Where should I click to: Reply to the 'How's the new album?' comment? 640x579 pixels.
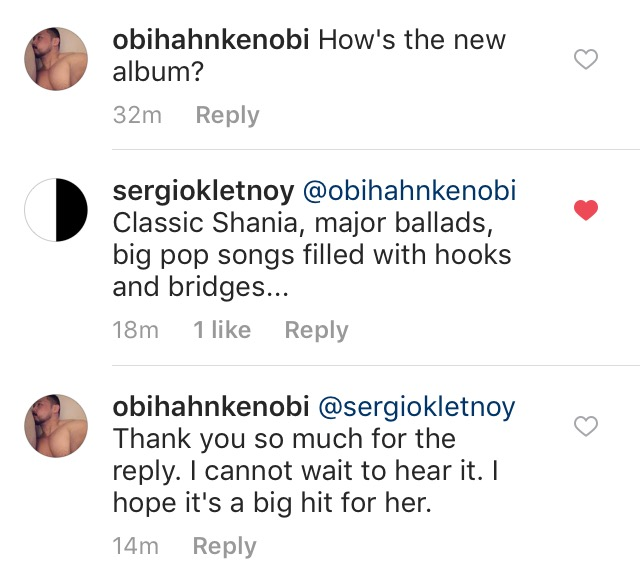coord(227,116)
